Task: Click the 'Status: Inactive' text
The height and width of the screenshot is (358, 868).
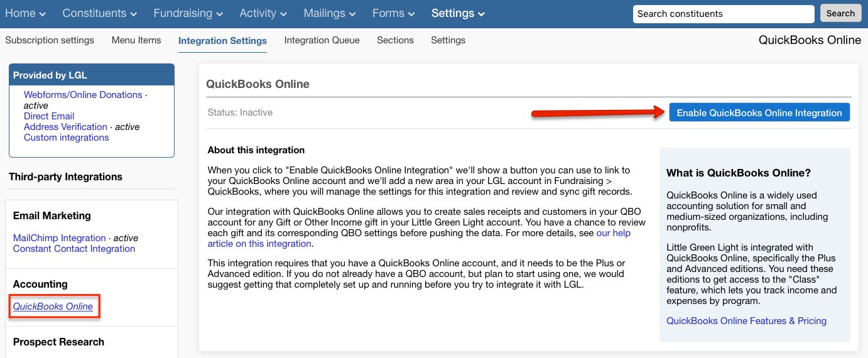Action: click(240, 112)
